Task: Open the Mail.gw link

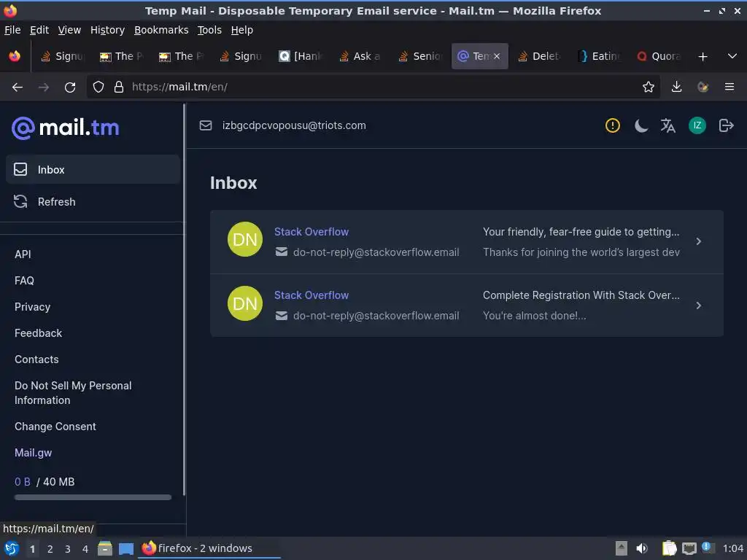Action: click(x=33, y=452)
